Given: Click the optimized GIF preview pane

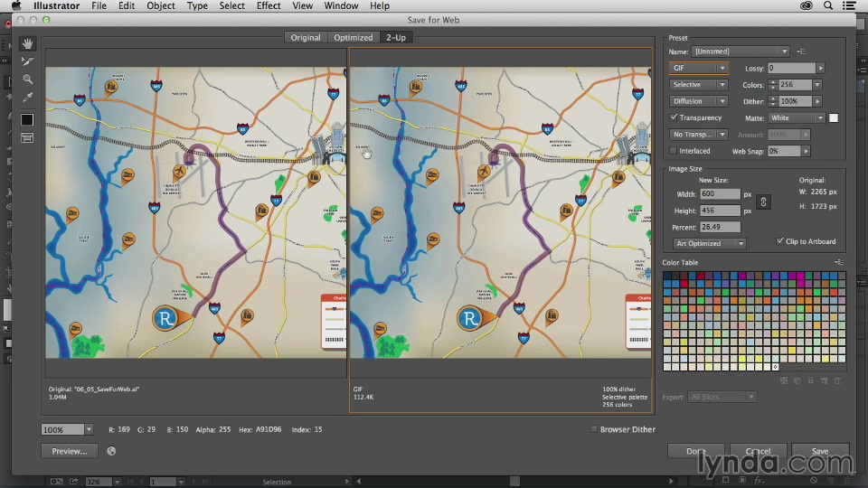Looking at the screenshot, I should (x=500, y=212).
